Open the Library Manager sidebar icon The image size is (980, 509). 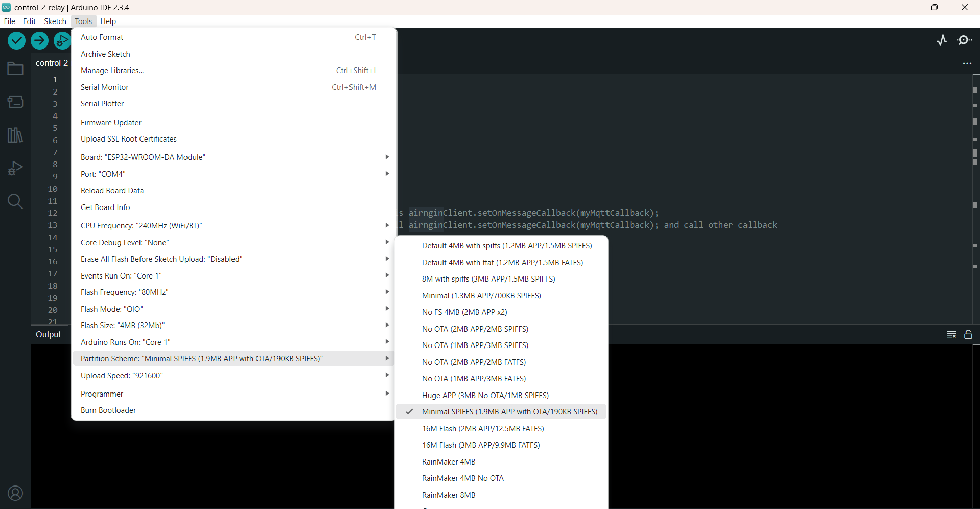pos(15,135)
